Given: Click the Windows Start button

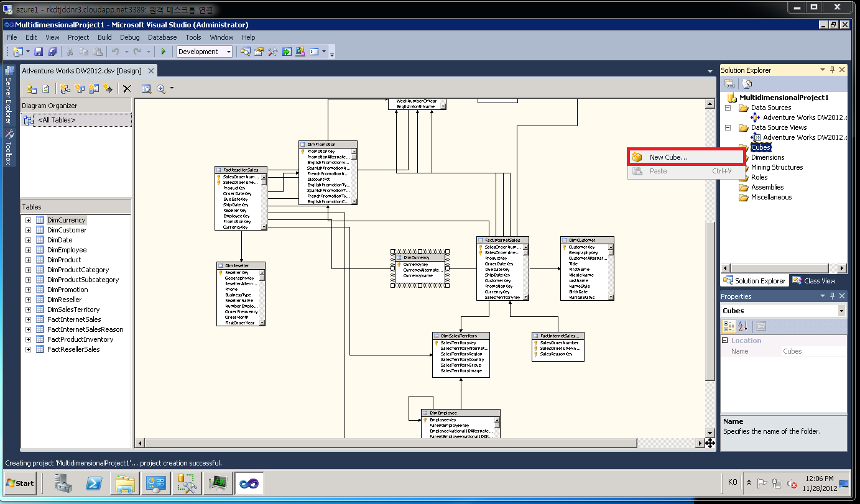Looking at the screenshot, I should (21, 483).
